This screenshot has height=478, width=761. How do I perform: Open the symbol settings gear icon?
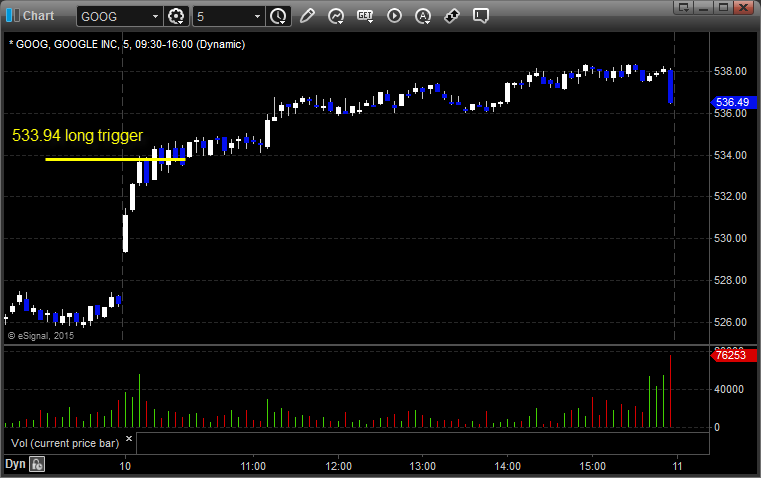177,16
